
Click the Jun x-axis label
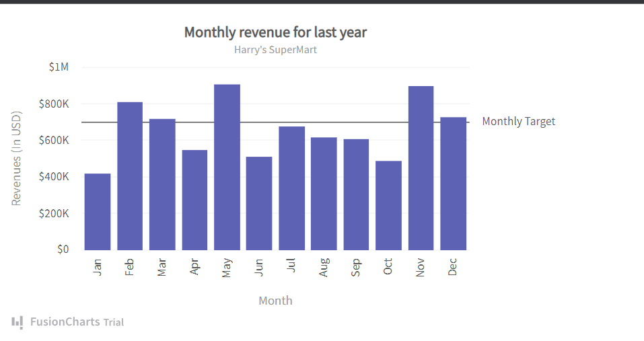coord(259,267)
